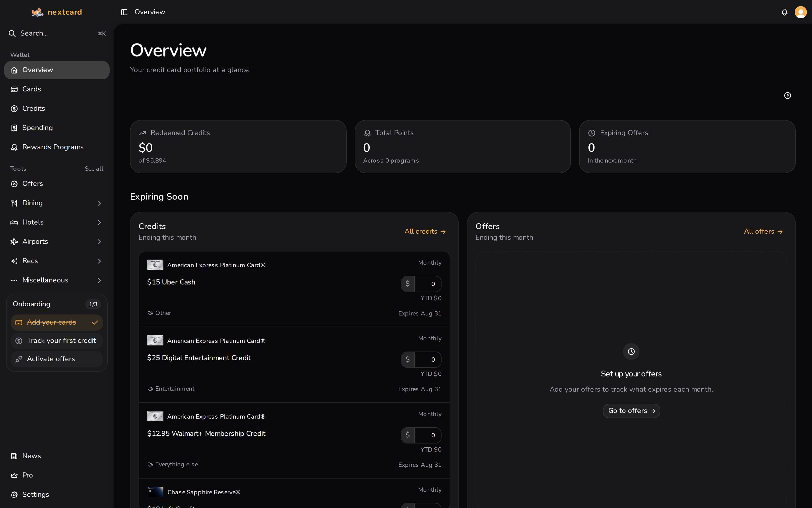Image resolution: width=812 pixels, height=508 pixels.
Task: Open Settings from the sidebar
Action: 57,495
